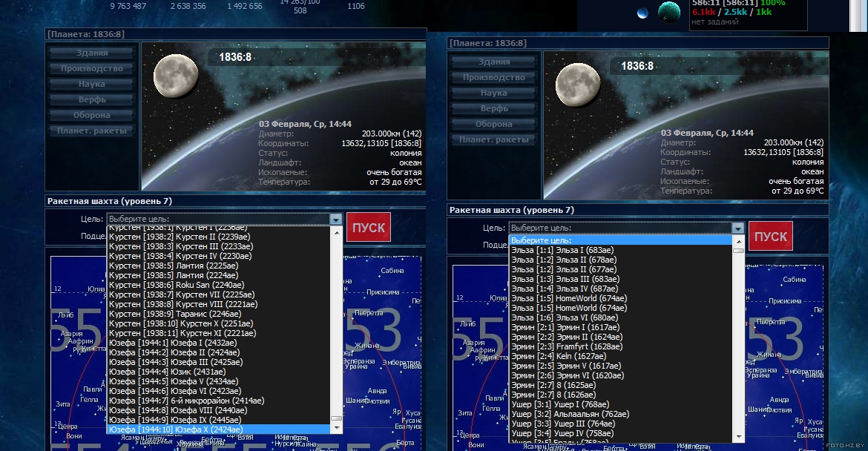Image resolution: width=868 pixels, height=451 pixels.
Task: Open Здания menu in right planet panel
Action: click(x=494, y=62)
